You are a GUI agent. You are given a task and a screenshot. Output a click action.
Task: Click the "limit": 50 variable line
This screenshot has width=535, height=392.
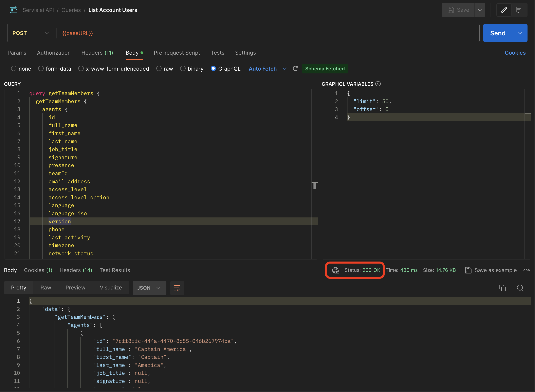[x=372, y=101]
